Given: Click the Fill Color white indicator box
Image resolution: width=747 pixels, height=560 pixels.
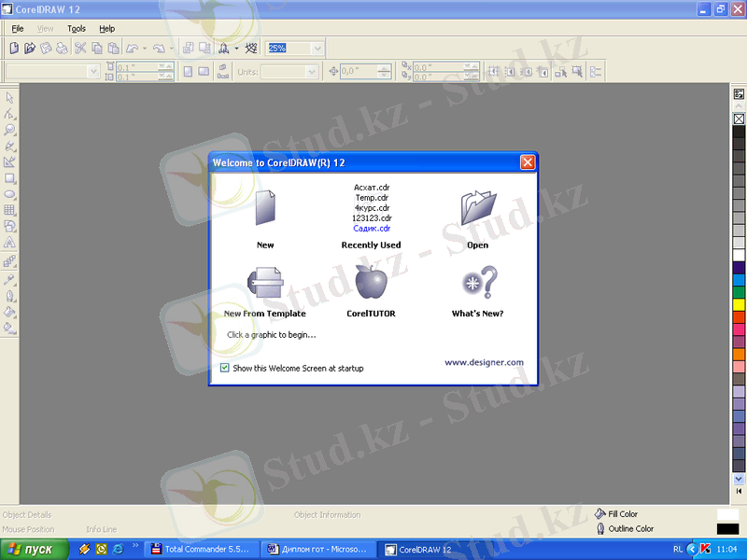Looking at the screenshot, I should click(x=727, y=514).
